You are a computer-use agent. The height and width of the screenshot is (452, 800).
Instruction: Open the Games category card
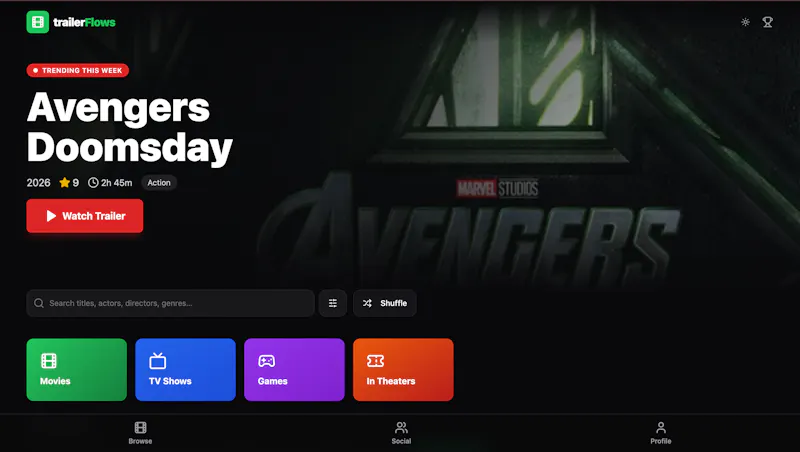click(294, 369)
